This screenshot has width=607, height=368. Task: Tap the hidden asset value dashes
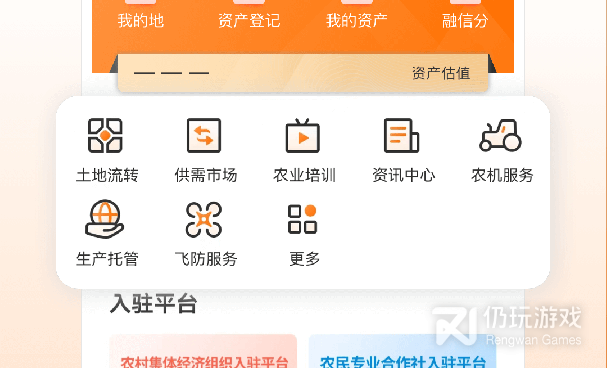pyautogui.click(x=171, y=73)
